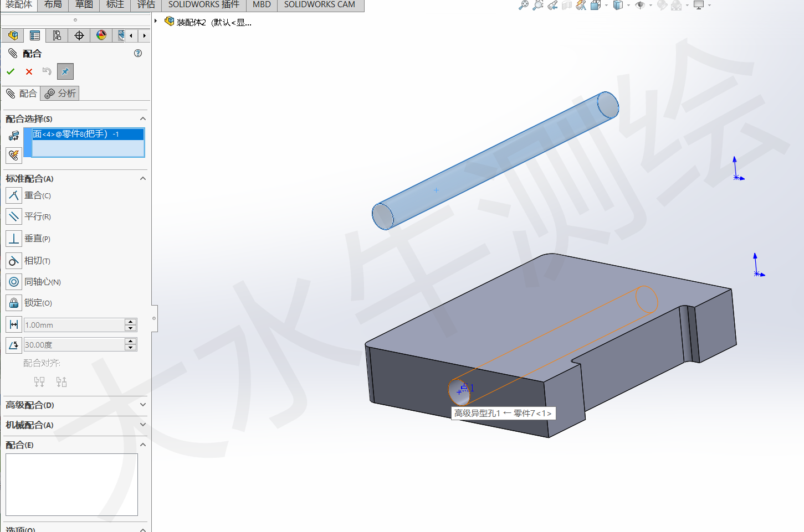
Task: Click the Dynamic Annotation Views icon
Action: tap(581, 5)
